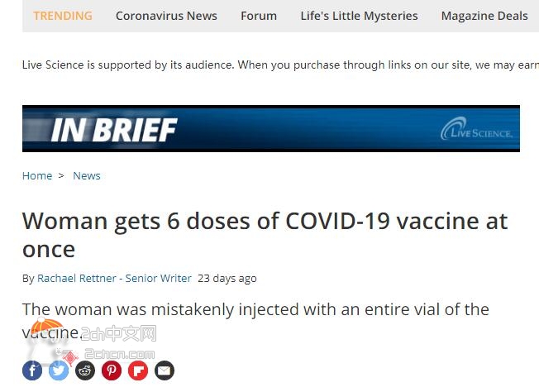Click the Live Science logo in banner
539x392 pixels.
coord(476,129)
